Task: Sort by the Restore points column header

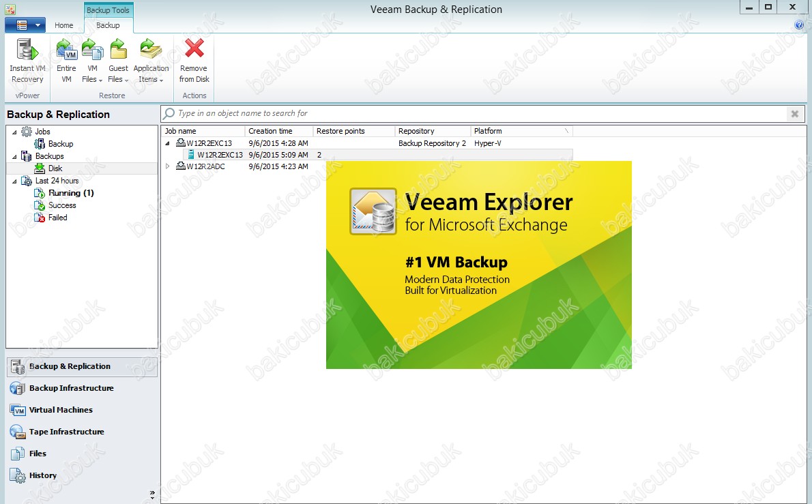Action: pos(353,131)
